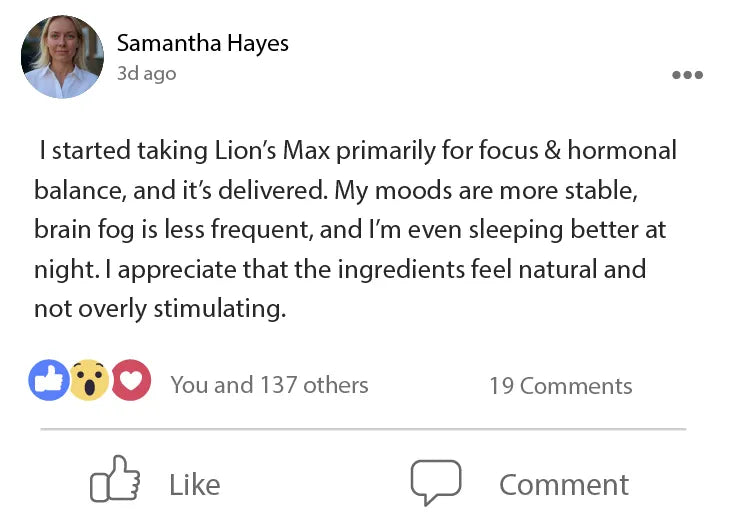This screenshot has width=729, height=532.
Task: Click the yellow wow-face reaction emoji
Action: [x=89, y=381]
